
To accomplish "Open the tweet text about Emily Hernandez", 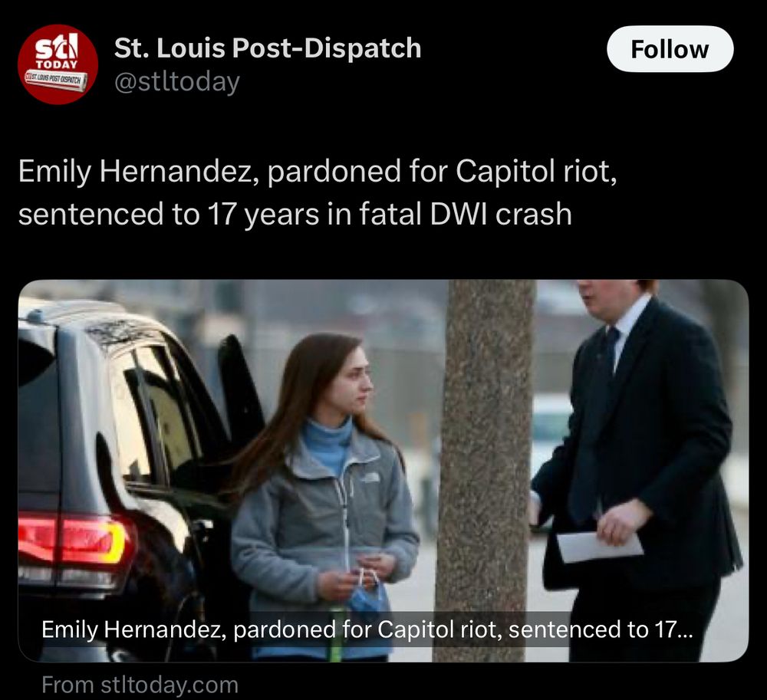I will click(x=318, y=192).
